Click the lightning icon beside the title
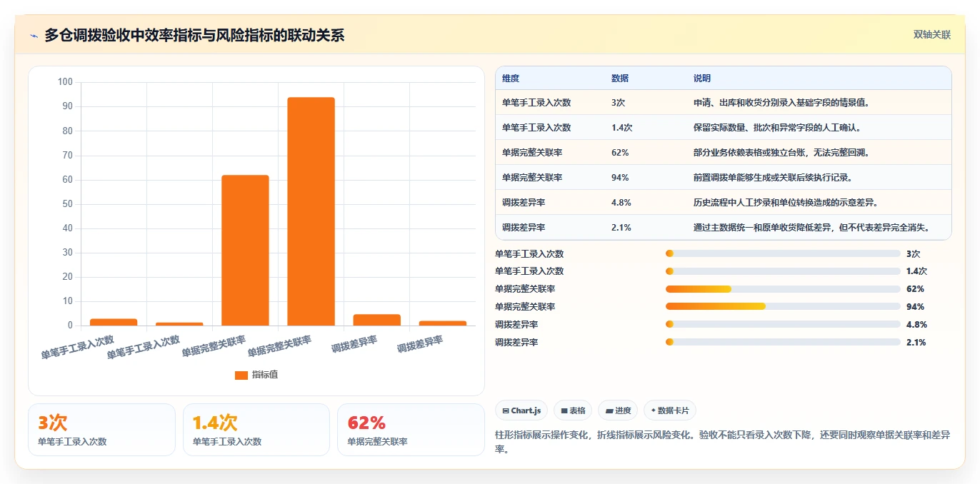 pos(34,36)
